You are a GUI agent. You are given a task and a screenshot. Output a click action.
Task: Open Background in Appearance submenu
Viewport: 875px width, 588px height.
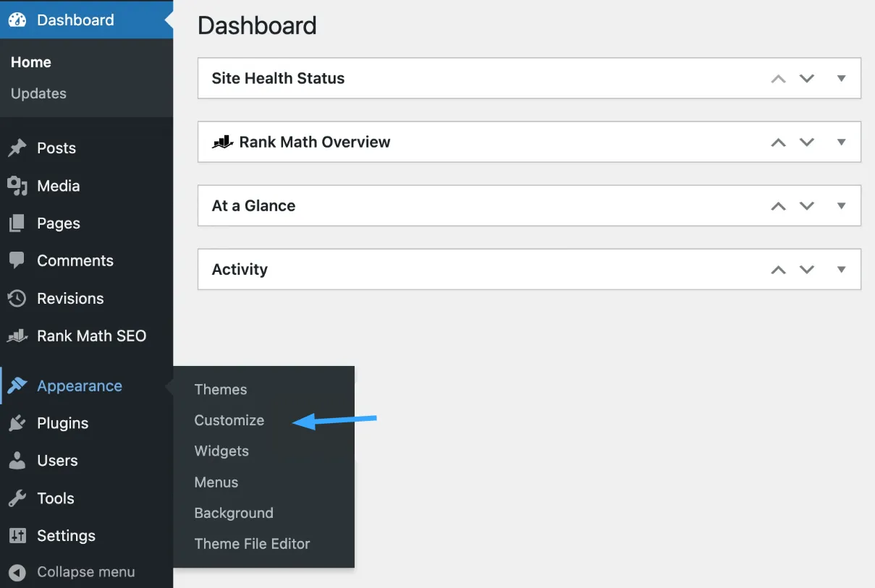point(234,514)
